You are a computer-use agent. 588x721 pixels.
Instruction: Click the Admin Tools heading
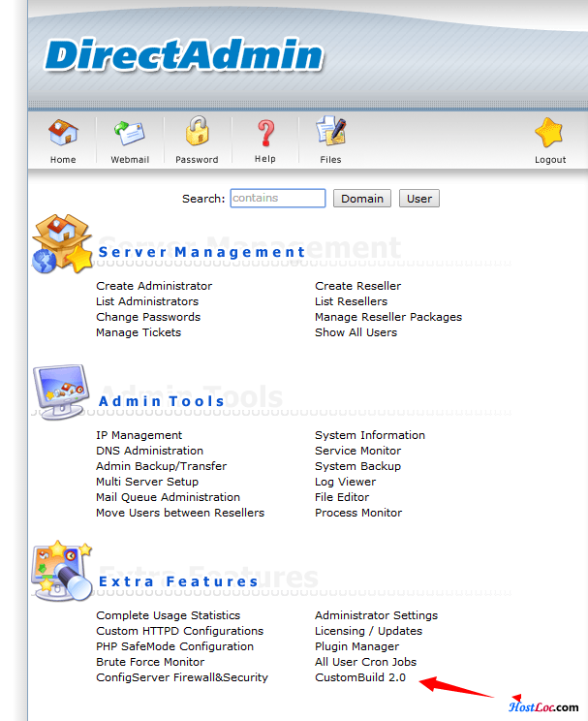[162, 401]
